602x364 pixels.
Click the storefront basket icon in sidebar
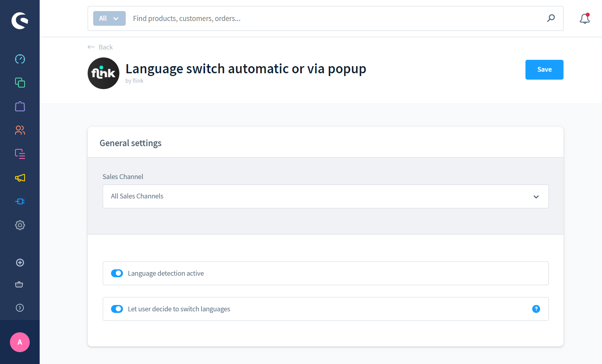pyautogui.click(x=19, y=284)
